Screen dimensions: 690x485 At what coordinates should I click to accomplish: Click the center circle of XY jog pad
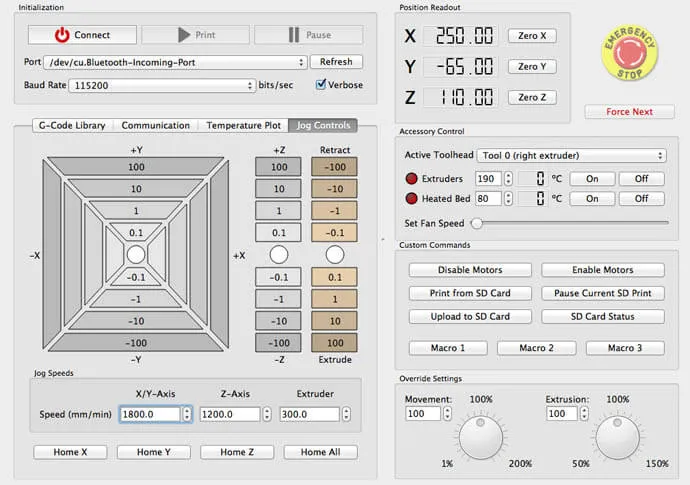point(135,254)
